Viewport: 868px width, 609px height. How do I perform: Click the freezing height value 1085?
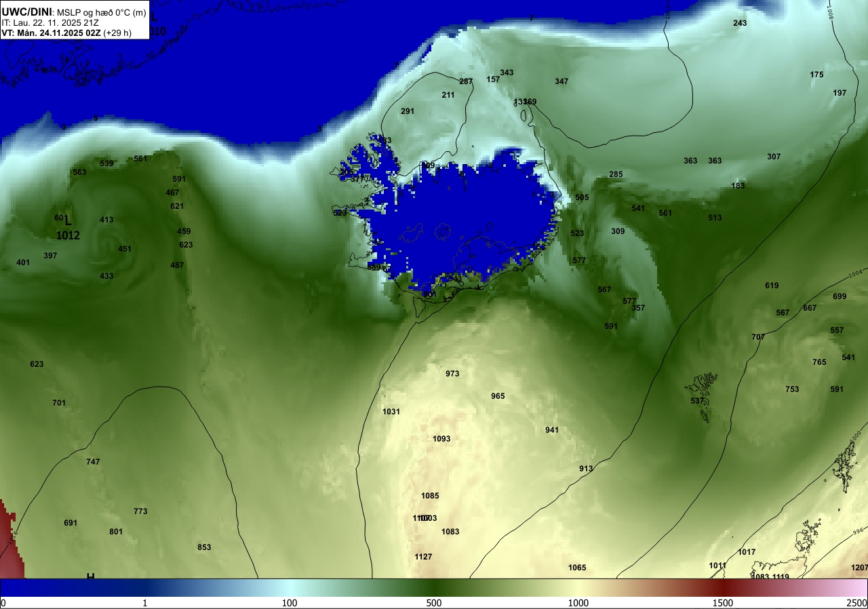point(430,496)
